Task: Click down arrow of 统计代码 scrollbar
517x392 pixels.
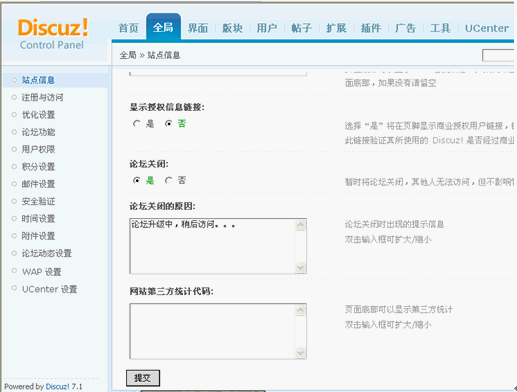Action: 301,353
